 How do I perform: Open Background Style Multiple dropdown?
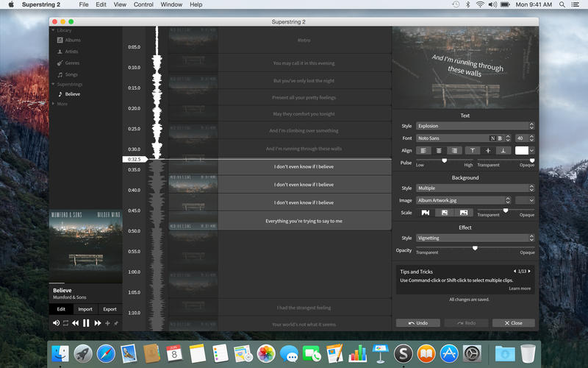[x=475, y=188]
